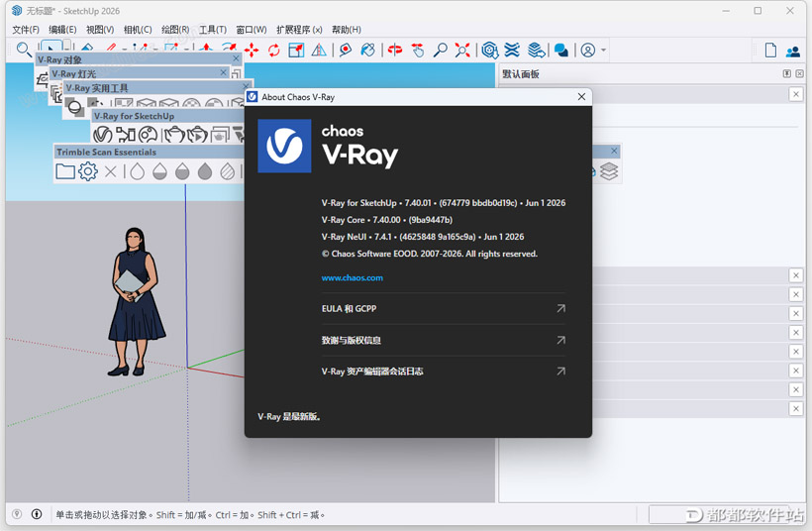This screenshot has height=531, width=812.
Task: Open the 致谢与版权信息 entry
Action: click(x=444, y=341)
